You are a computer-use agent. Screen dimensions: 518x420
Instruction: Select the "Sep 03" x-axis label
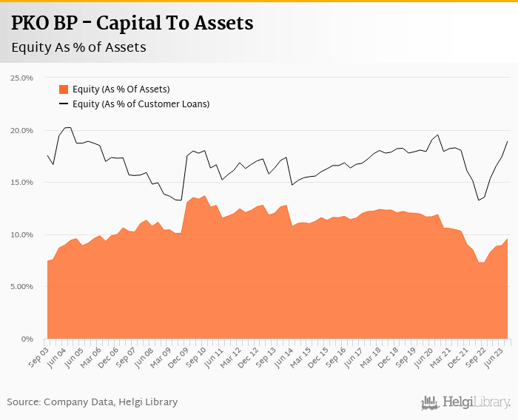pyautogui.click(x=38, y=355)
